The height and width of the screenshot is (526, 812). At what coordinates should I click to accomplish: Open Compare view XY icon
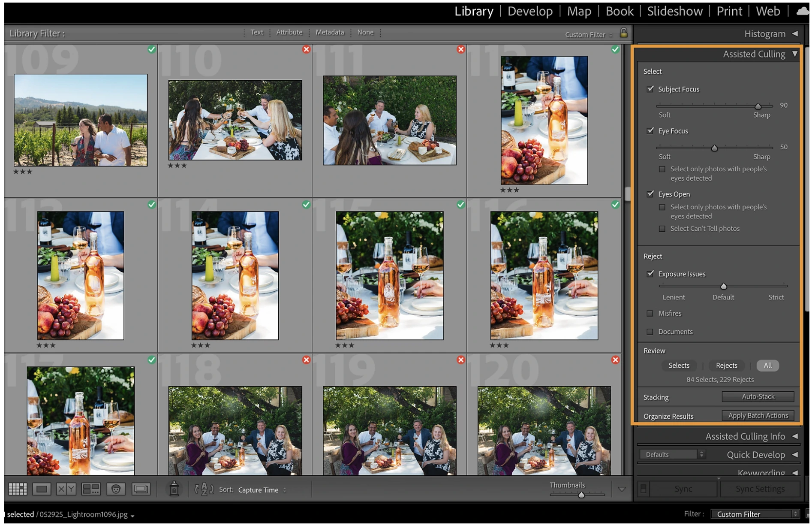tap(66, 490)
